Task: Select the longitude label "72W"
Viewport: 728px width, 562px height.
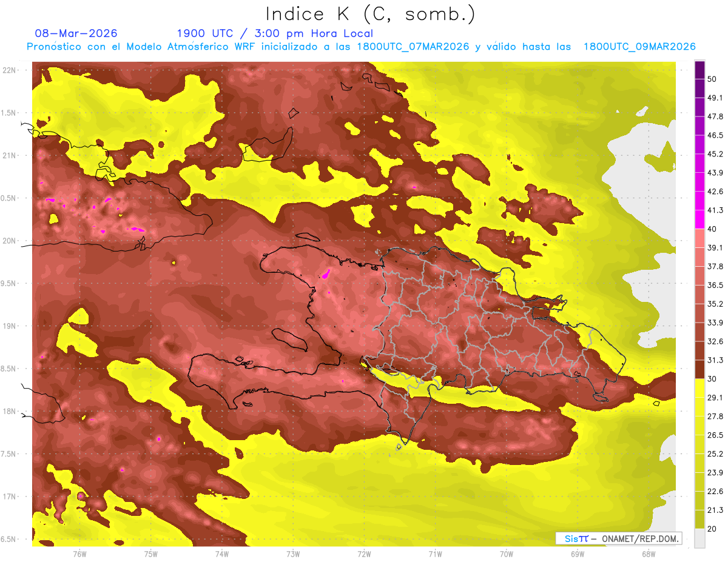Action: pos(364,554)
